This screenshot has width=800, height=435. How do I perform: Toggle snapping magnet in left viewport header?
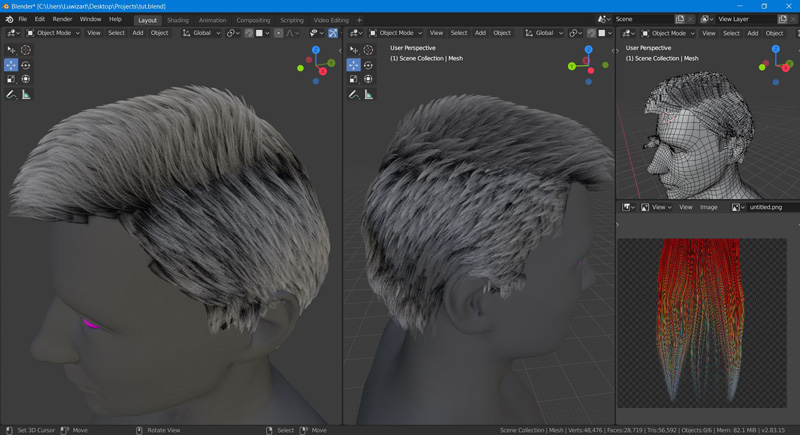249,33
